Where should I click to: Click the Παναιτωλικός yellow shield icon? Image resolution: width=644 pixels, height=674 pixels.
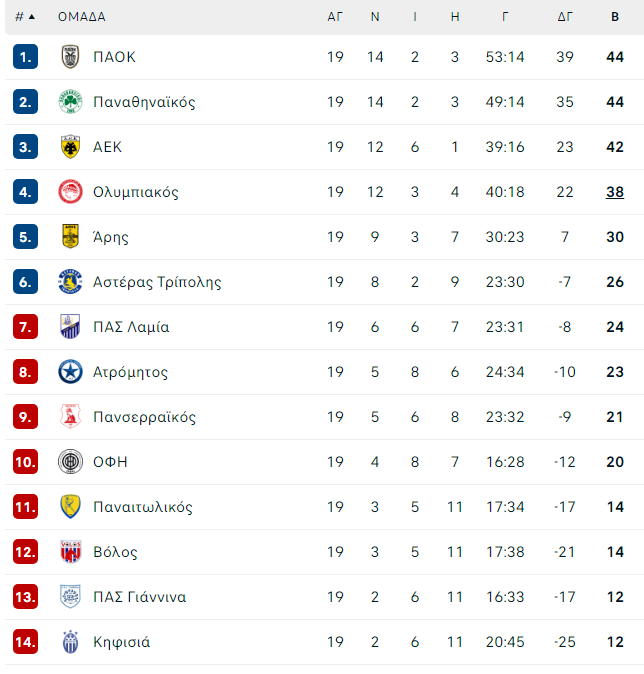[x=70, y=507]
